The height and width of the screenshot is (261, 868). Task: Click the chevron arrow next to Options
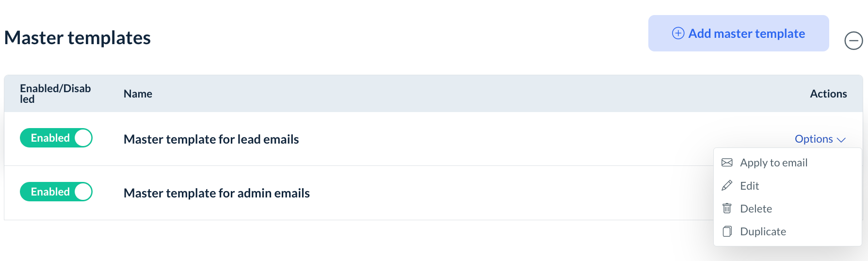[841, 140]
